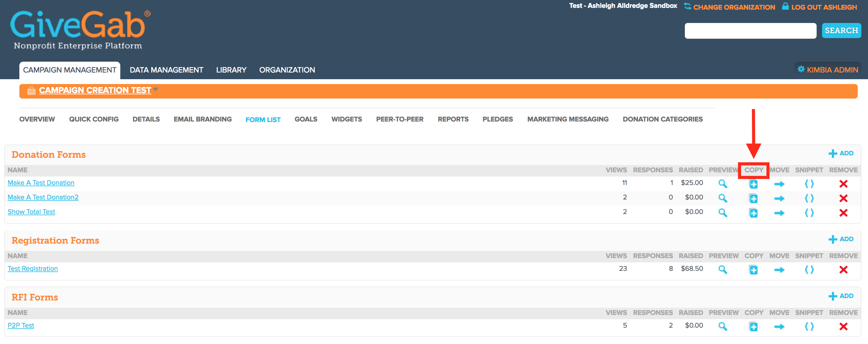Add a new Donation Form
Viewport: 868px width, 344px height.
tap(841, 153)
